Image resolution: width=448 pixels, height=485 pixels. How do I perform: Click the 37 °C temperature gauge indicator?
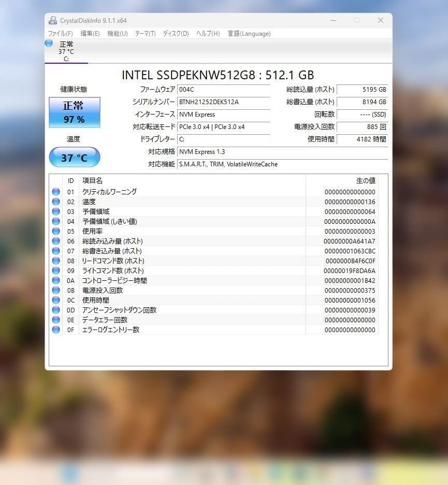click(x=74, y=157)
